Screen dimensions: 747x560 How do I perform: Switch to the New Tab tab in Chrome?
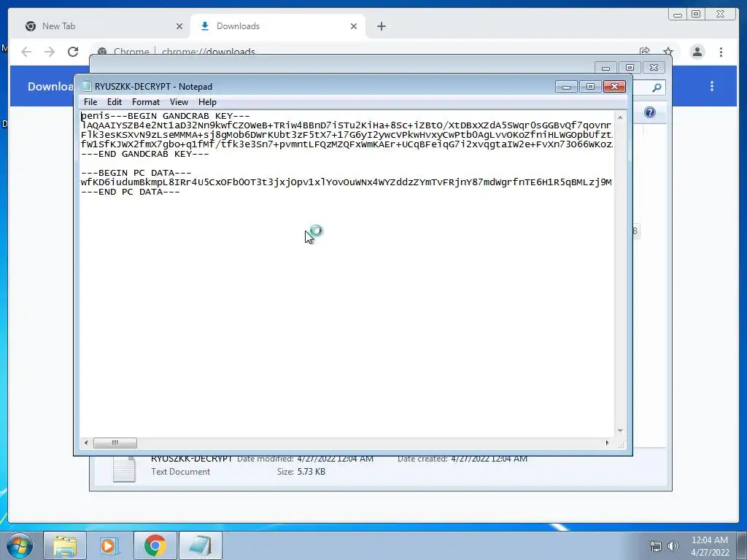point(102,26)
